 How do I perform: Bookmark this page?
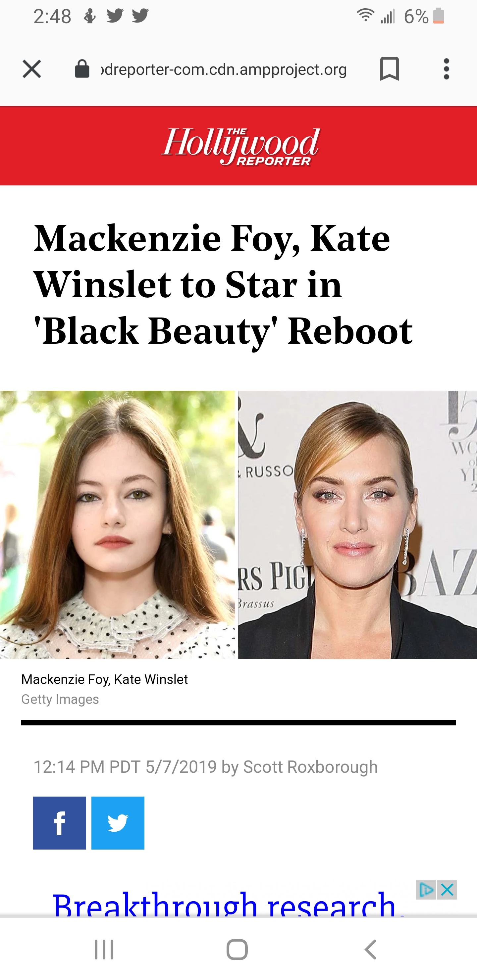pos(390,69)
